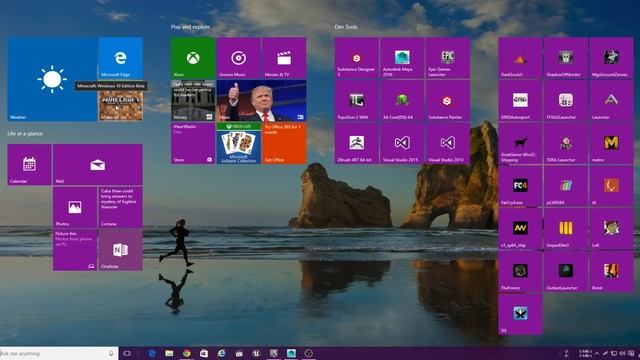
Task: Launch the 3D-Coat tile
Action: pyautogui.click(x=402, y=100)
